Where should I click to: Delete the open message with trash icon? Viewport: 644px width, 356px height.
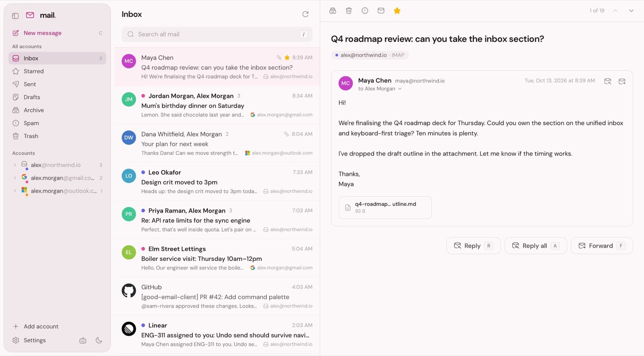click(349, 10)
